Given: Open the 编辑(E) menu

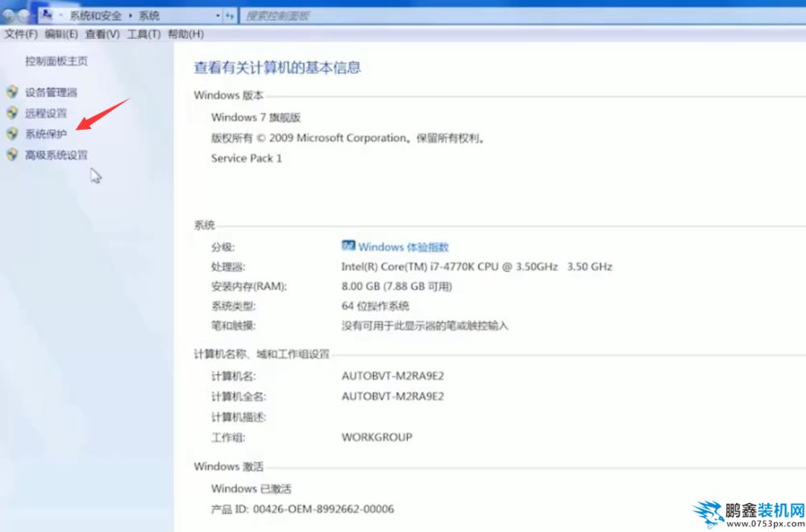Looking at the screenshot, I should tap(61, 35).
